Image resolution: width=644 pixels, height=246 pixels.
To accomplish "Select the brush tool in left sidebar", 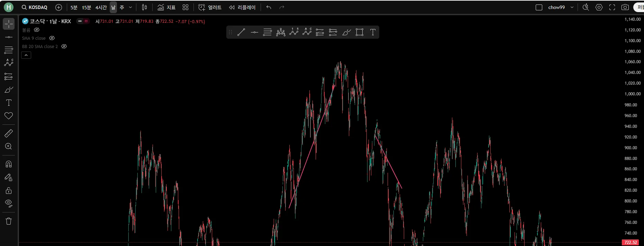I will click(x=9, y=90).
